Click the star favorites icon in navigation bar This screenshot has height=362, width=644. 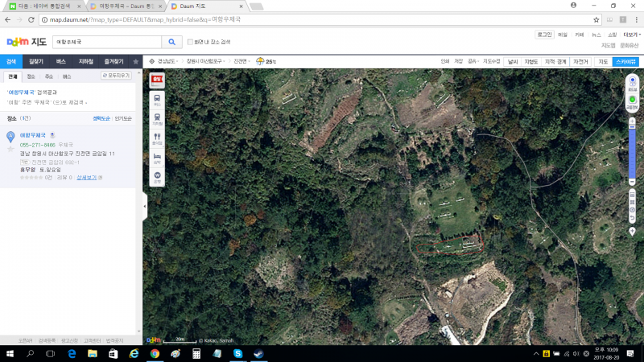[x=135, y=61]
